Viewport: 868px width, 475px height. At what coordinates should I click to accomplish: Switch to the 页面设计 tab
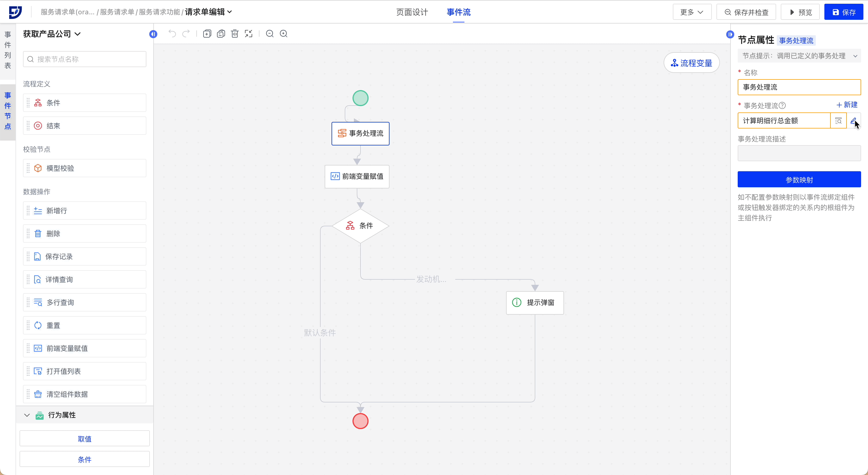pos(412,12)
